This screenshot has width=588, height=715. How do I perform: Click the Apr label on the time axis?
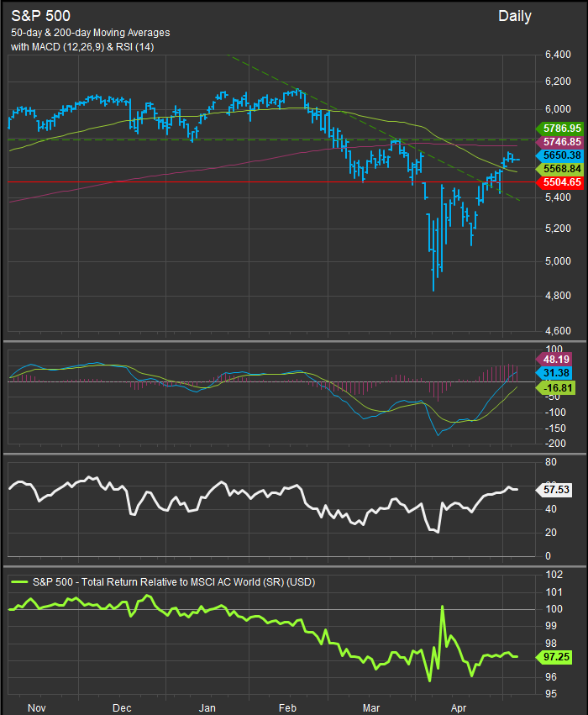(x=459, y=707)
